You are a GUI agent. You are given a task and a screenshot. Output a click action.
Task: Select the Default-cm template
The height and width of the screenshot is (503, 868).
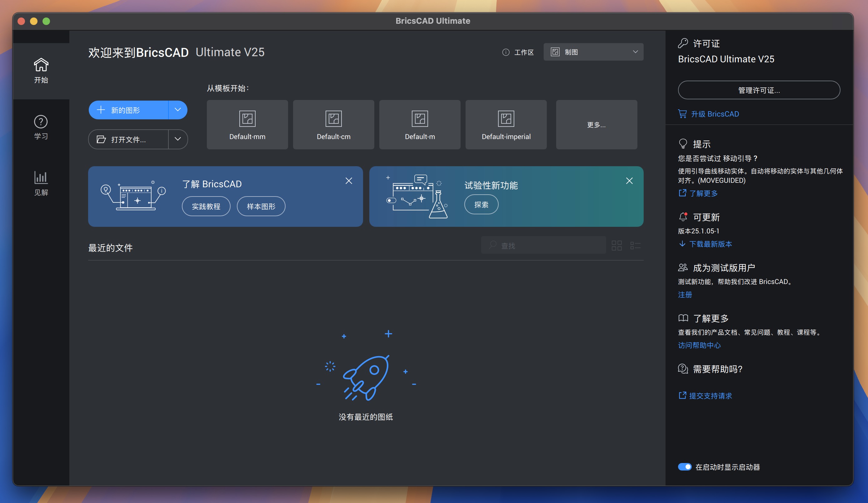(333, 124)
